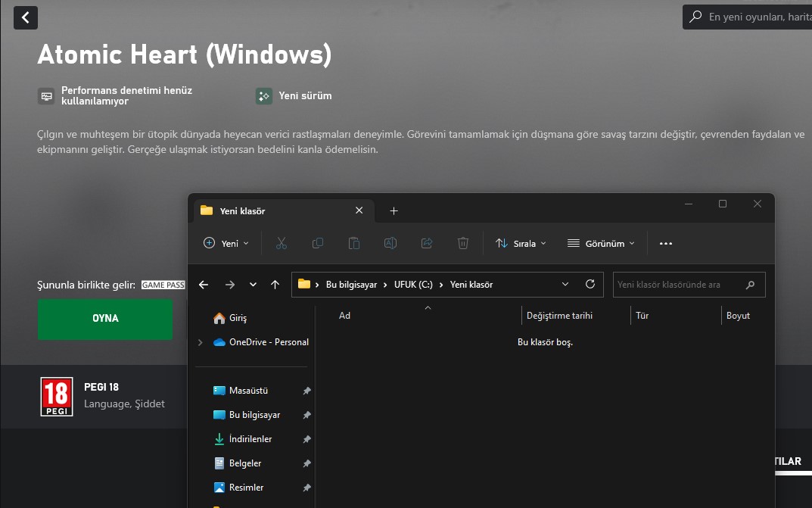Click the Atomic Heart (Windows) title

pos(185,55)
